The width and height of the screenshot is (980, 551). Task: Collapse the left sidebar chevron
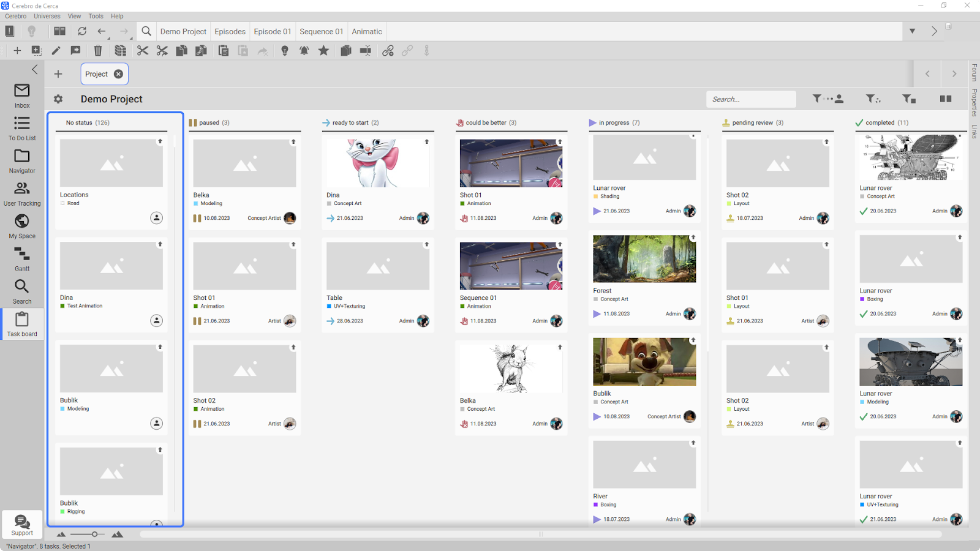(35, 69)
